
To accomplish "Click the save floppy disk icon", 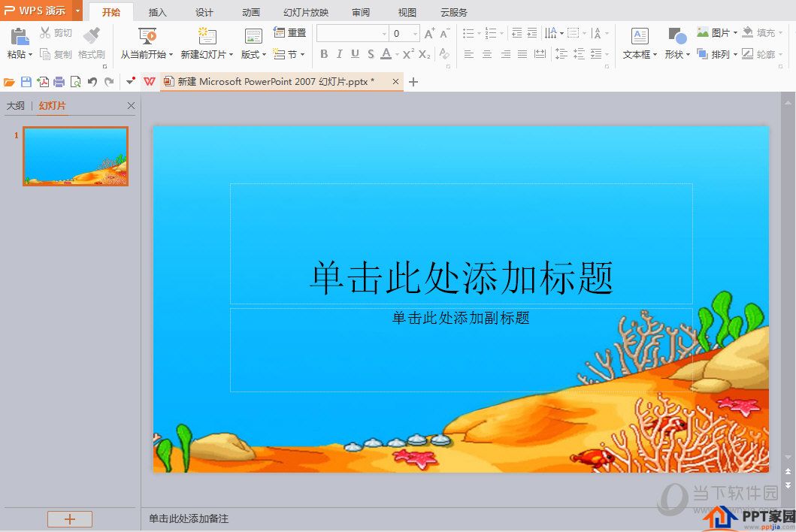I will click(x=26, y=82).
